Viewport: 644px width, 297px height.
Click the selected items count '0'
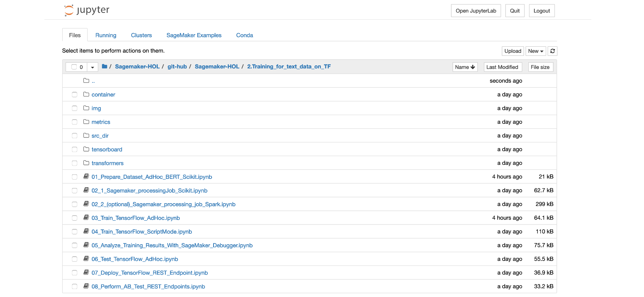[x=81, y=67]
